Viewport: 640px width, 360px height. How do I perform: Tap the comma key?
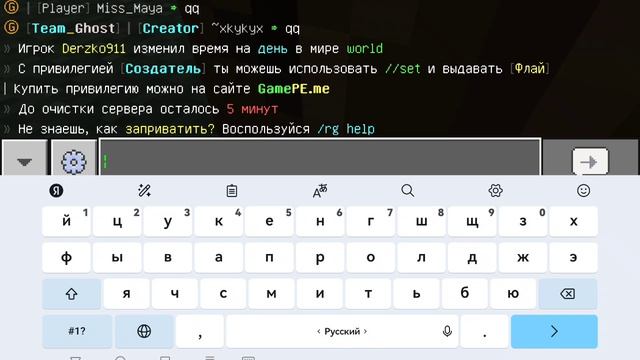click(x=200, y=331)
